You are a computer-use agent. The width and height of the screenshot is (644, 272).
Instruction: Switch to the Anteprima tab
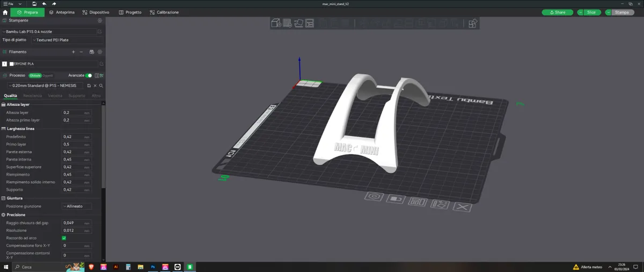point(62,12)
